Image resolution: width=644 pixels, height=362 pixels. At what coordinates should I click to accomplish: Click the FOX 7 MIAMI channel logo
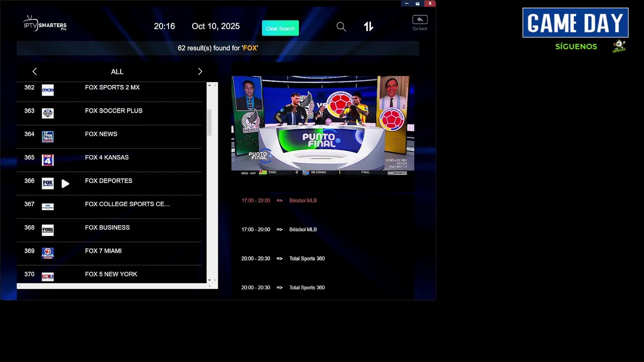pos(48,253)
